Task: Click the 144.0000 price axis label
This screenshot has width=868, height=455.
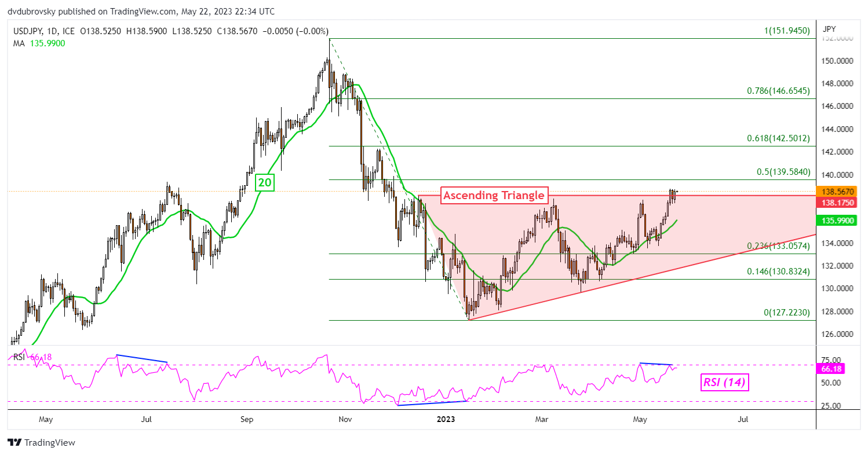Action: (836, 129)
